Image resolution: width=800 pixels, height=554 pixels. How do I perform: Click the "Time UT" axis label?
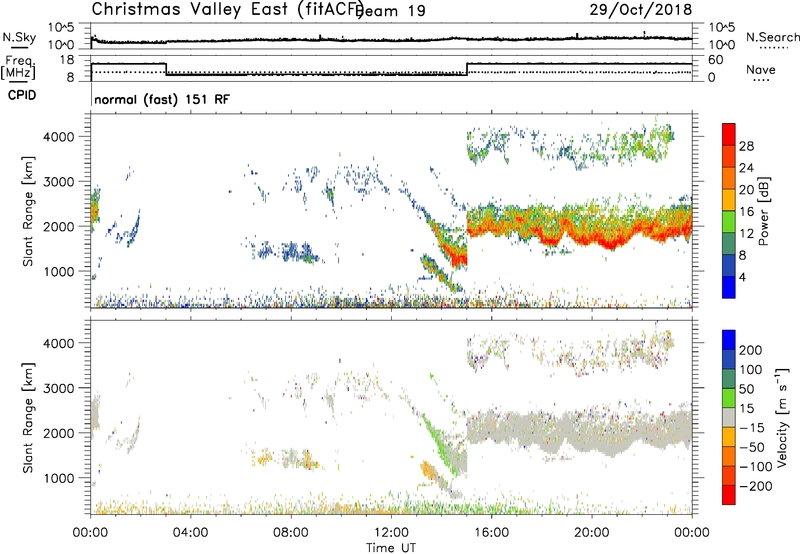point(391,548)
